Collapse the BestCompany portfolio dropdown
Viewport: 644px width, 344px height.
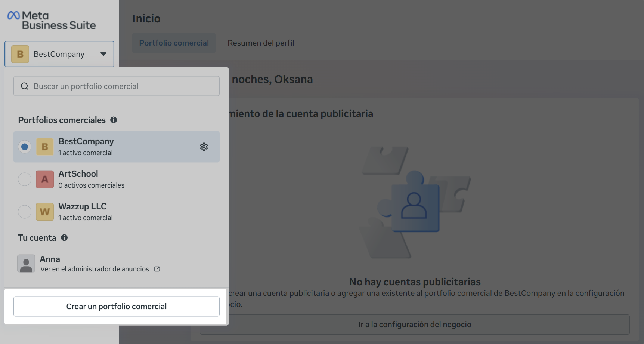pyautogui.click(x=103, y=54)
